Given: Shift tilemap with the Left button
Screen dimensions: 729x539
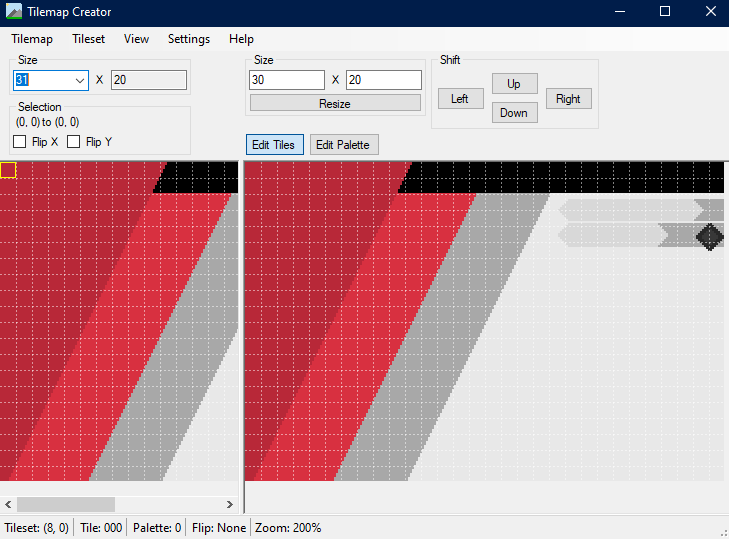Looking at the screenshot, I should tap(460, 98).
